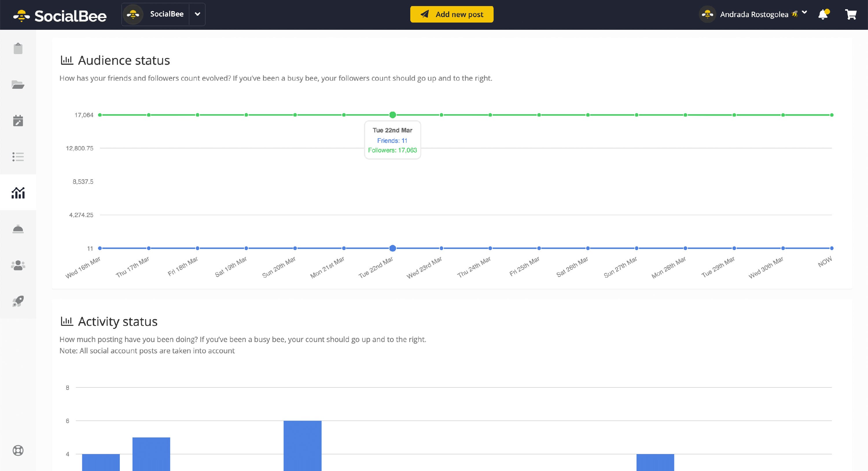Click the note about all social account posts
The height and width of the screenshot is (471, 868).
pos(147,350)
